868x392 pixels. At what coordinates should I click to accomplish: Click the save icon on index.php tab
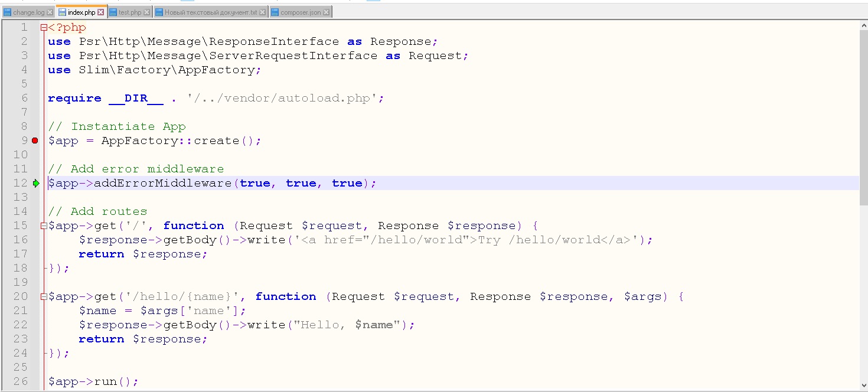pyautogui.click(x=62, y=12)
